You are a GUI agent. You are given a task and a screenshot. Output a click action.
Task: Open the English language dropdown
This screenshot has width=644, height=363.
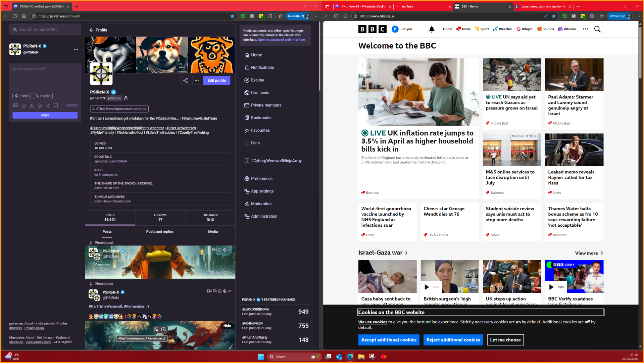pyautogui.click(x=43, y=96)
